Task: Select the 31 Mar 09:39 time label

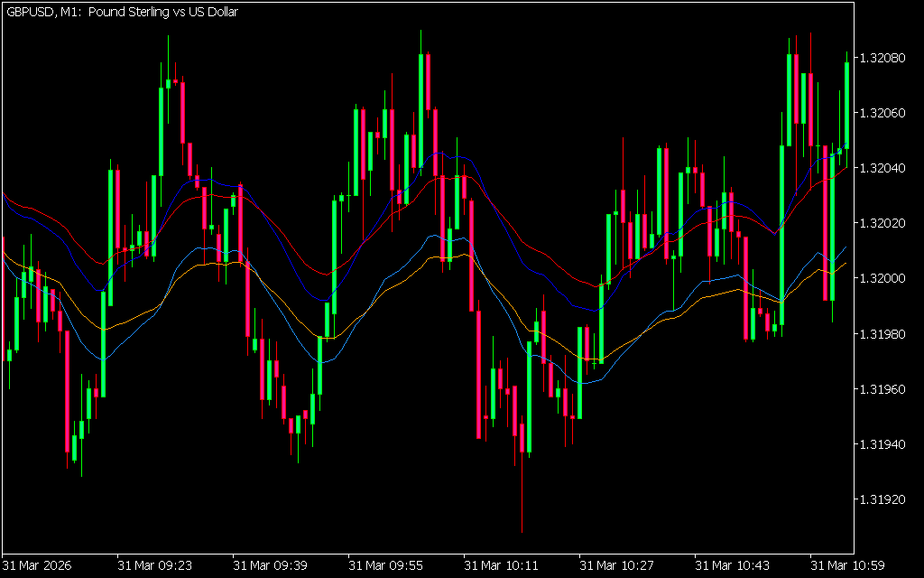Action: tap(270, 565)
